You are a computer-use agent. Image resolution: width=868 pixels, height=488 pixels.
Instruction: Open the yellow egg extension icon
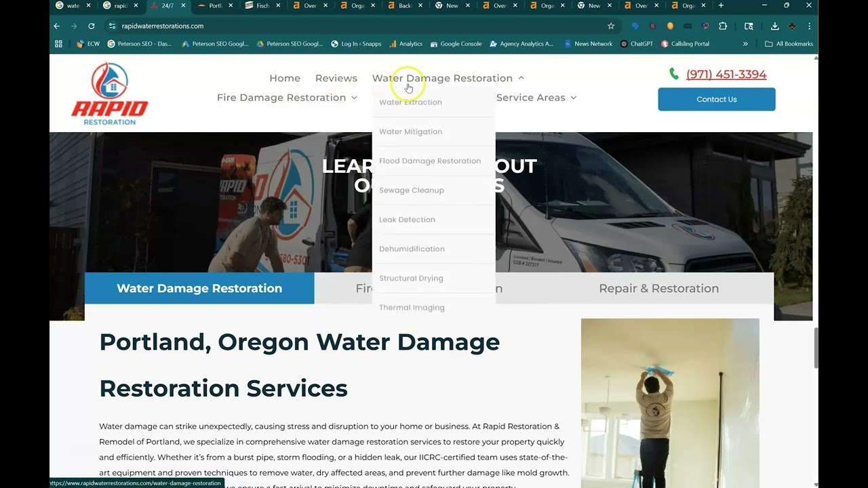coord(670,26)
